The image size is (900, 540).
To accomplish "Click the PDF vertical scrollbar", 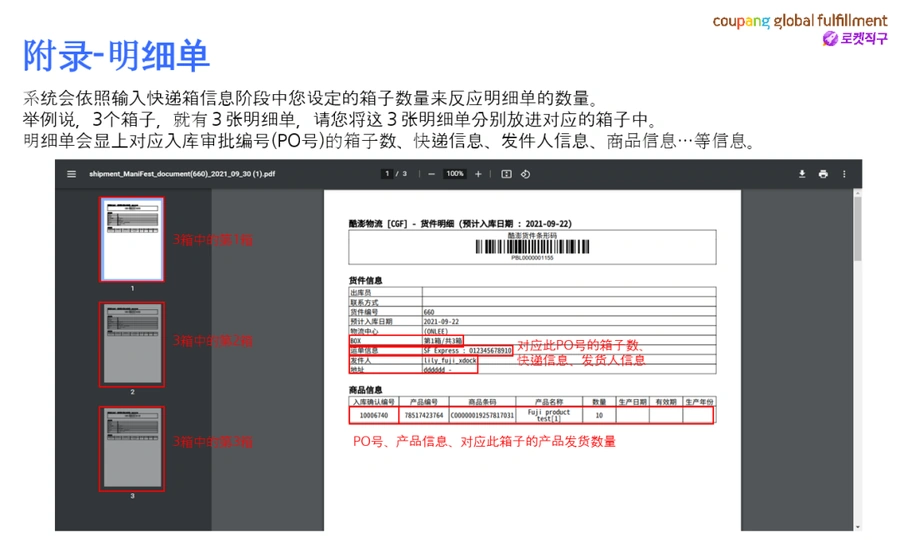I will coord(858,230).
